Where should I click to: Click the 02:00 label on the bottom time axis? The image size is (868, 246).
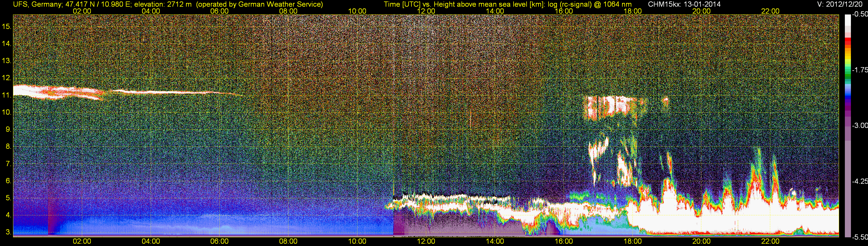(82, 242)
